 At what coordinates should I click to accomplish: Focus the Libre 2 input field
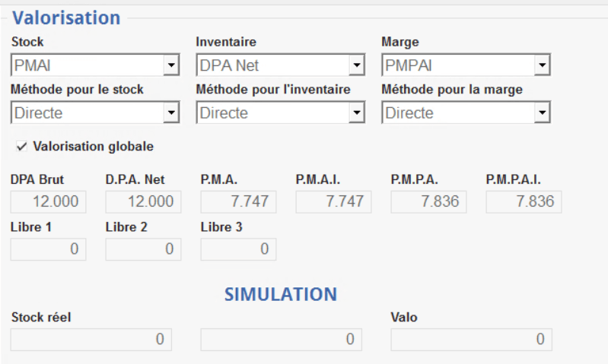coord(143,249)
